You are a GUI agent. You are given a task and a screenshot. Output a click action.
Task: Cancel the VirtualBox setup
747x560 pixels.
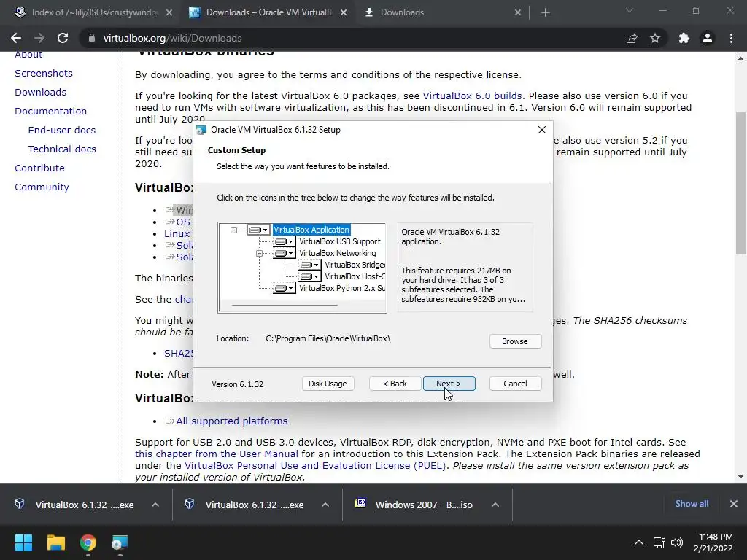[515, 384]
